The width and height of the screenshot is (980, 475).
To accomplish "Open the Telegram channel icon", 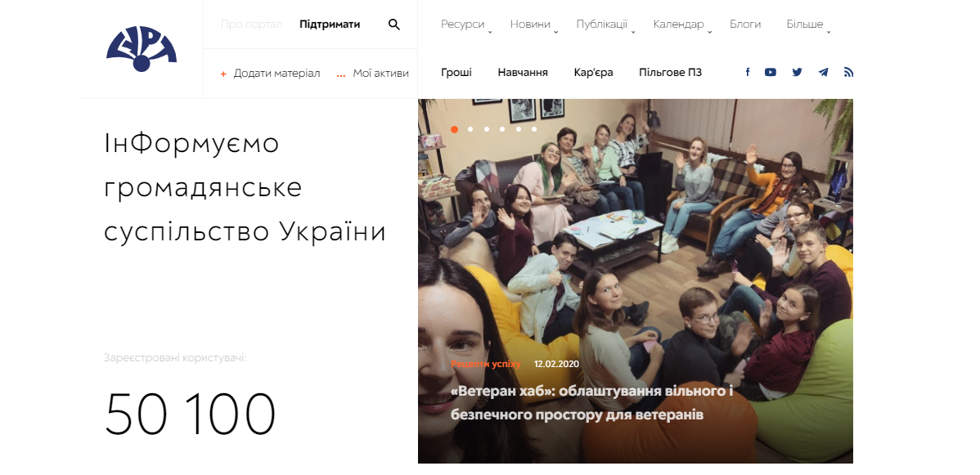I will pos(823,72).
